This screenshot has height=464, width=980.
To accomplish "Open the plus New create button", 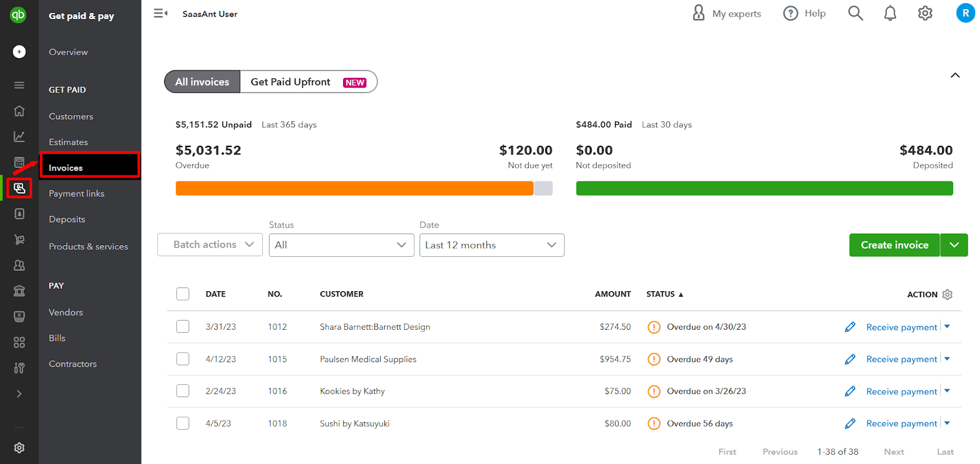I will tap(20, 52).
